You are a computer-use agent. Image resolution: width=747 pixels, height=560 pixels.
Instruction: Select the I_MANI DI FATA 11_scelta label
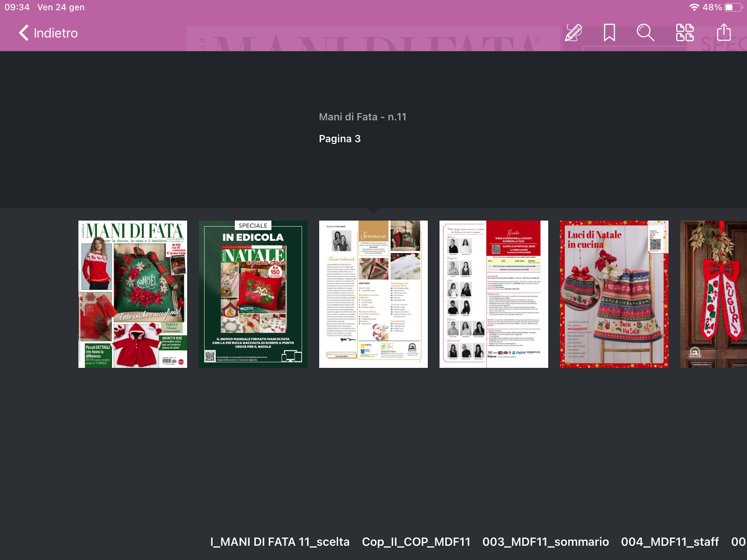[280, 542]
